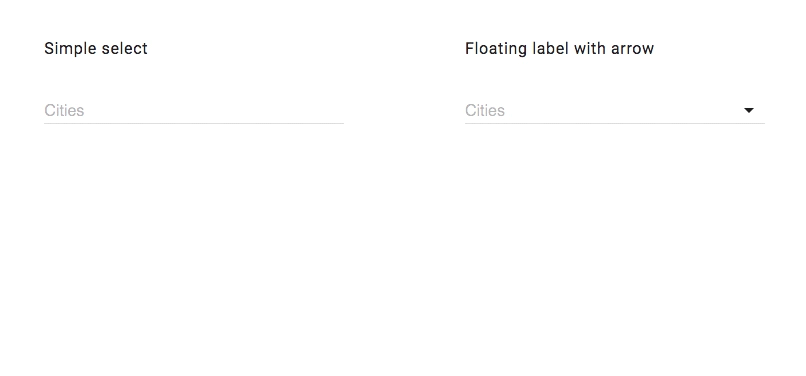The image size is (806, 376).
Task: Show city options using the black triangle icon
Action: point(749,110)
